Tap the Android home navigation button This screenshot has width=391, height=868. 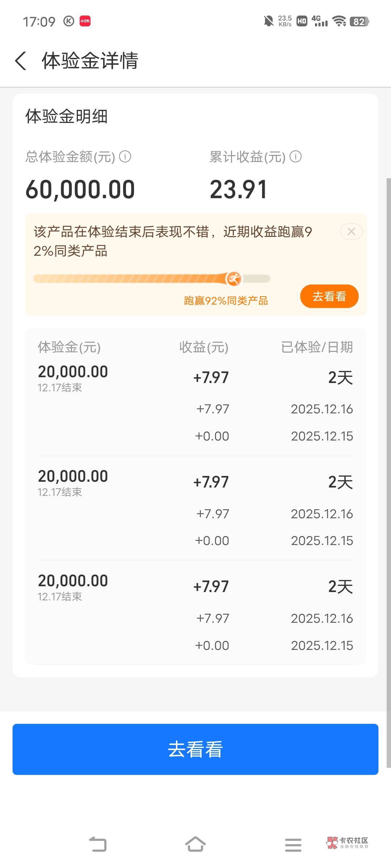pyautogui.click(x=195, y=845)
